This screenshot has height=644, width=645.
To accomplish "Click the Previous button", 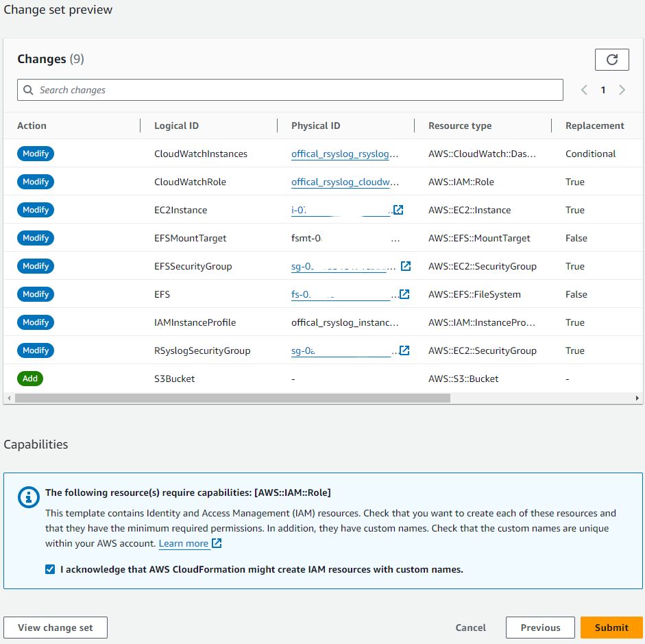I will (540, 628).
